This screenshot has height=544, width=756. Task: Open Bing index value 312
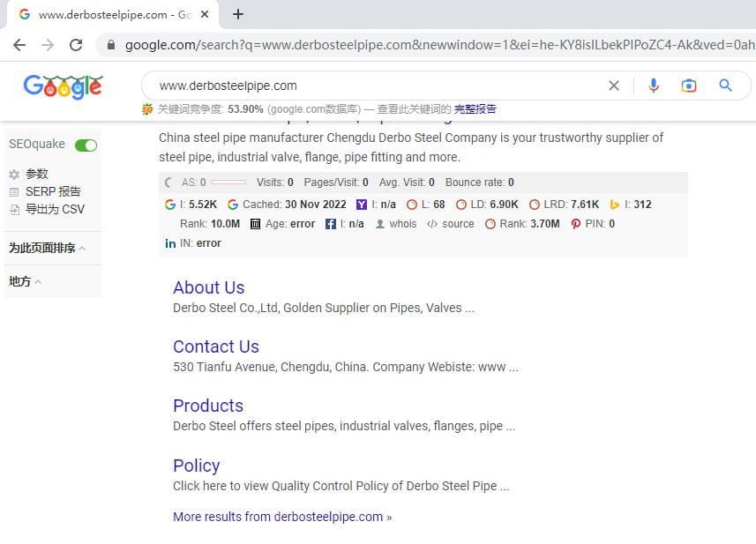point(643,205)
